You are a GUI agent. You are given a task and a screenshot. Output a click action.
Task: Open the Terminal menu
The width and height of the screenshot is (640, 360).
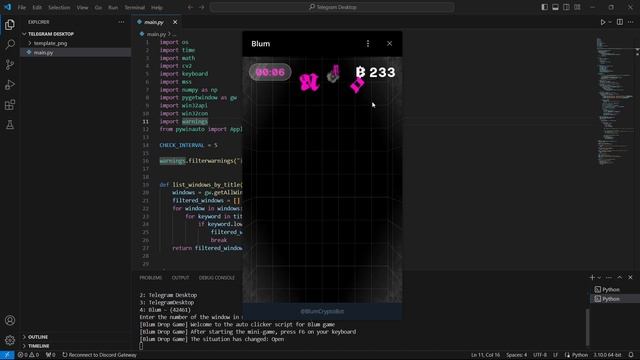click(135, 7)
